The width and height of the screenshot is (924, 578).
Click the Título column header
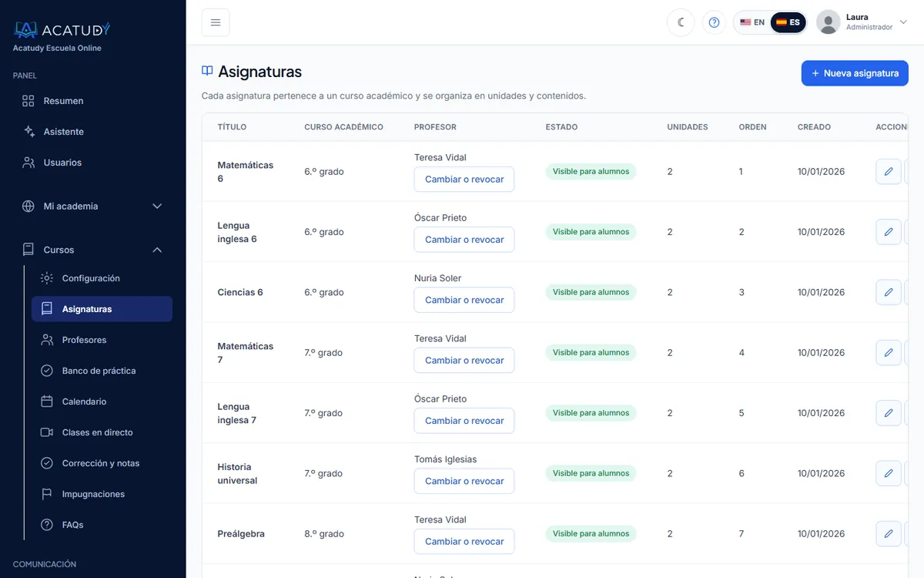[232, 127]
